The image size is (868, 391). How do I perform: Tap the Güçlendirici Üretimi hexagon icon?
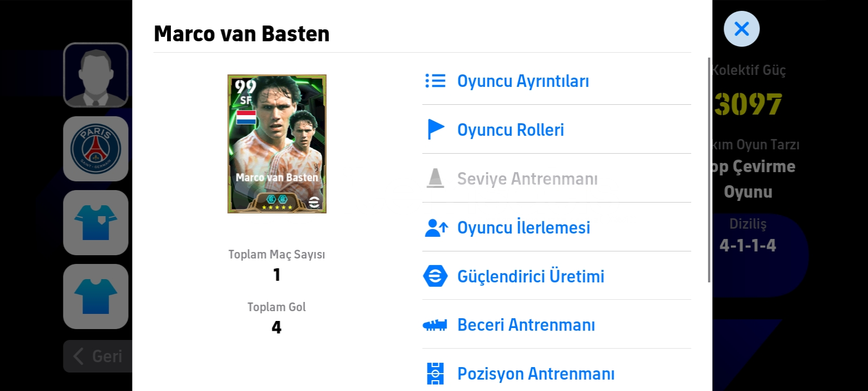click(x=435, y=276)
